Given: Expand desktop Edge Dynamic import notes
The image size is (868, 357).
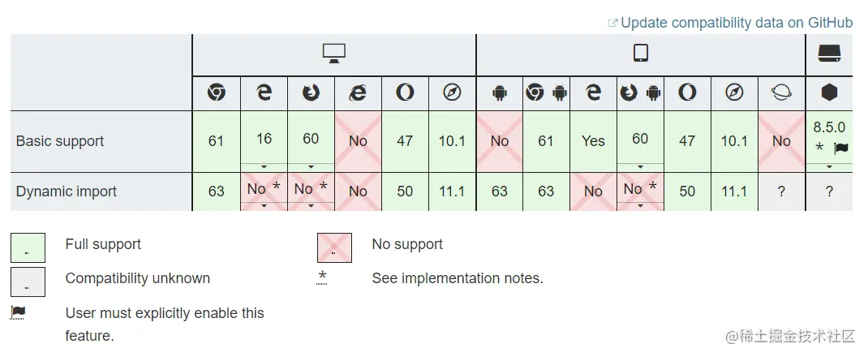Looking at the screenshot, I should pos(264,205).
